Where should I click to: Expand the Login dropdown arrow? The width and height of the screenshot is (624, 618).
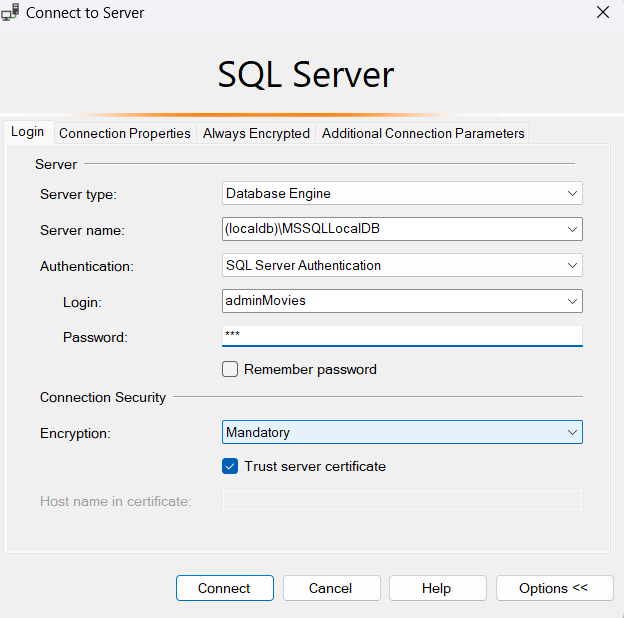pos(572,301)
